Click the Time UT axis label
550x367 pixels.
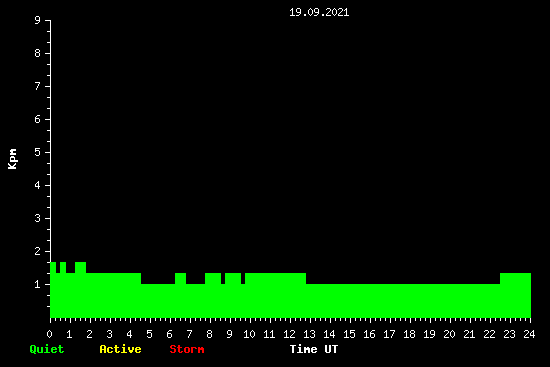coord(314,349)
